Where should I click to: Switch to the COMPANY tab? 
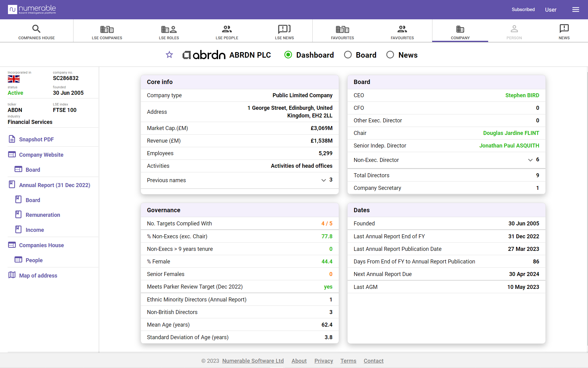click(x=460, y=31)
